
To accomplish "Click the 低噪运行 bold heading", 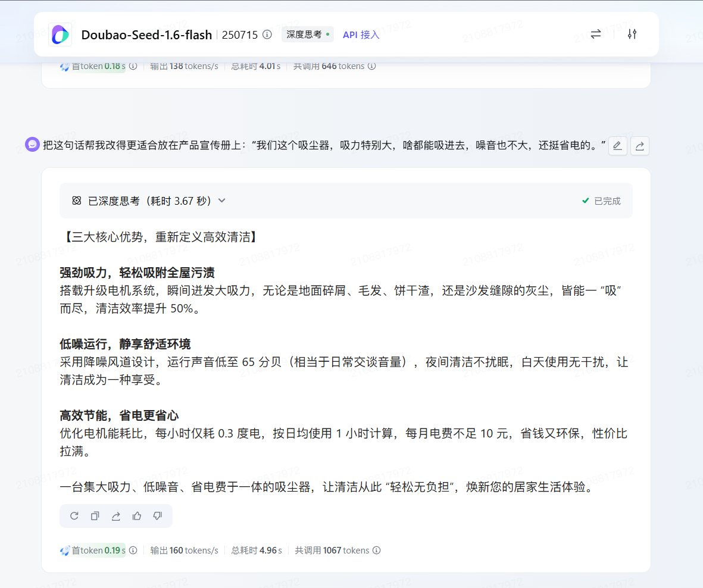I will tap(125, 344).
